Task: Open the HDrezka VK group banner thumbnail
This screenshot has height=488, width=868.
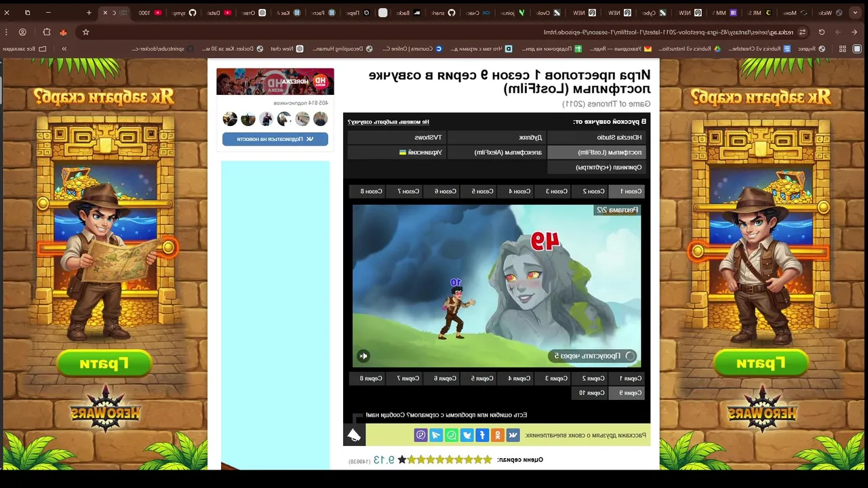Action: coord(275,81)
